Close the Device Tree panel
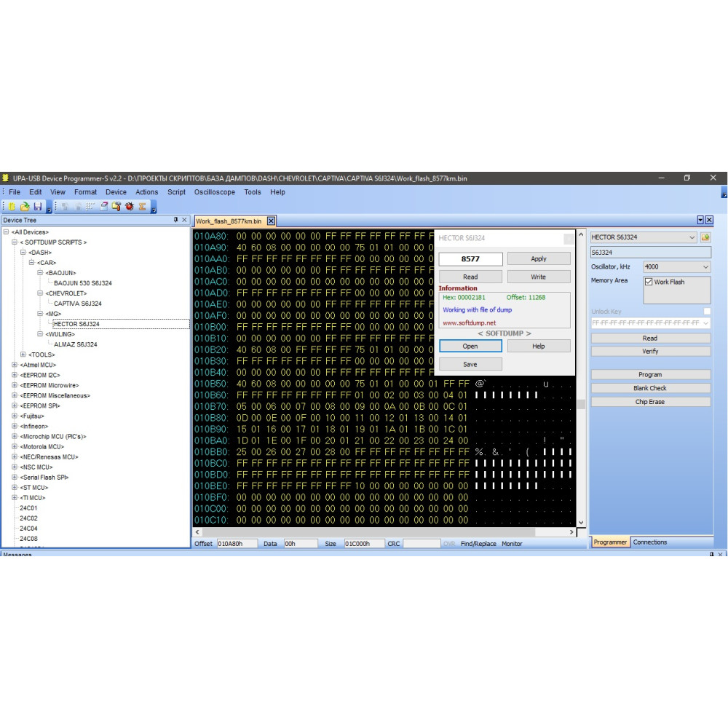 coord(184,220)
